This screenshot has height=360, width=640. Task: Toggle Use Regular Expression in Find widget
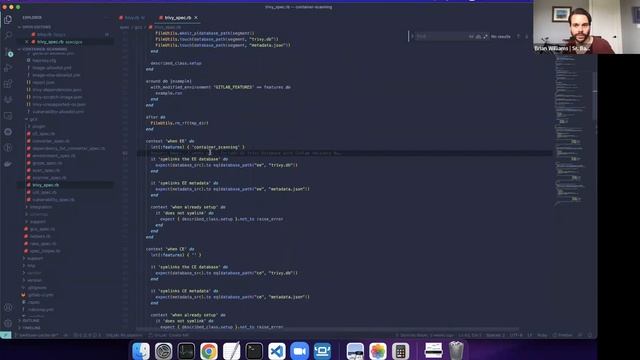pos(485,36)
